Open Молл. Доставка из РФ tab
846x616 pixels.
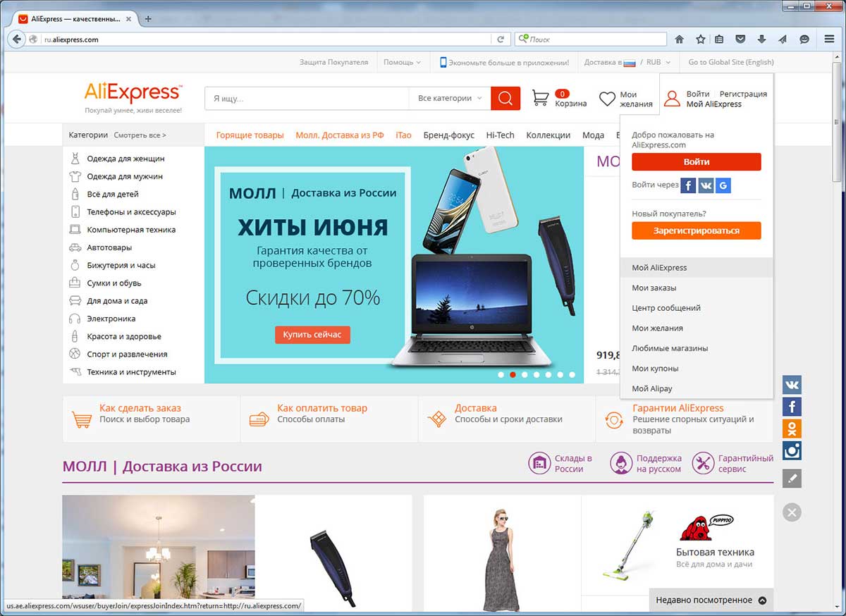[340, 135]
